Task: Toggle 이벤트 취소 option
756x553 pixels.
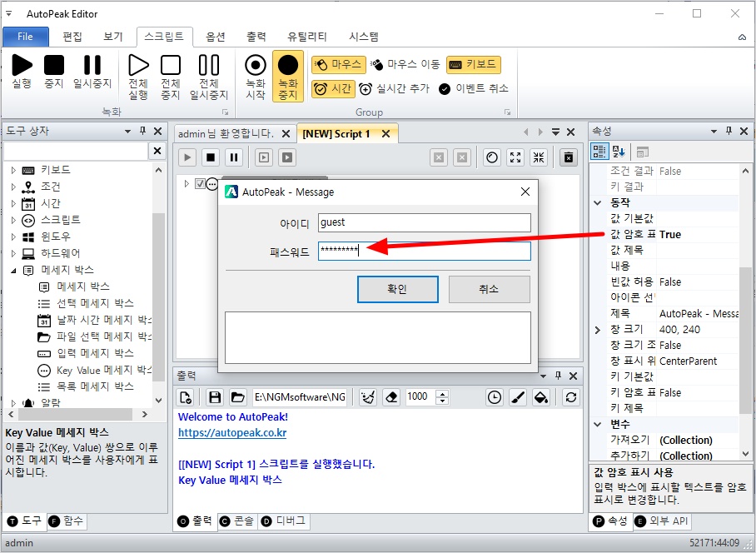Action: click(x=474, y=89)
